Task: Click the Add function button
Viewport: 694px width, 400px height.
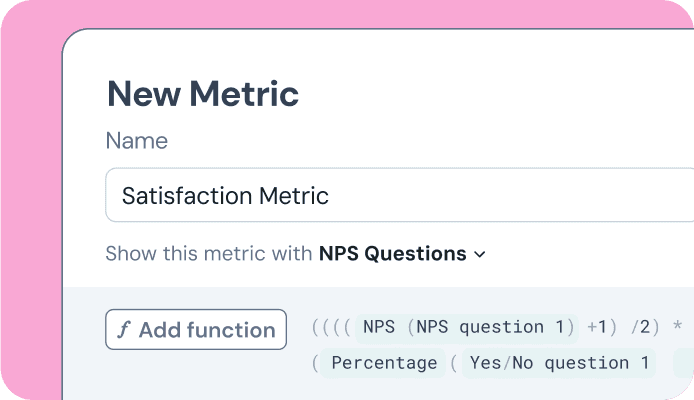Action: (196, 330)
